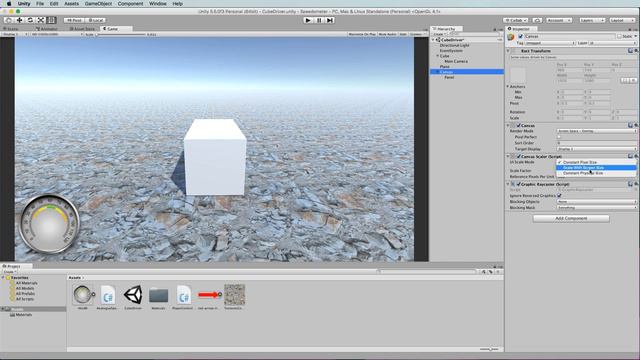
Task: Adjust the asset thumbnail size slider
Action: (489, 349)
